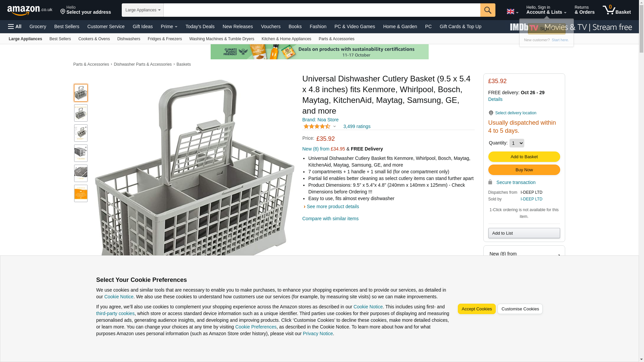Expand the Add to List dropdown
644x362 pixels.
(x=524, y=233)
